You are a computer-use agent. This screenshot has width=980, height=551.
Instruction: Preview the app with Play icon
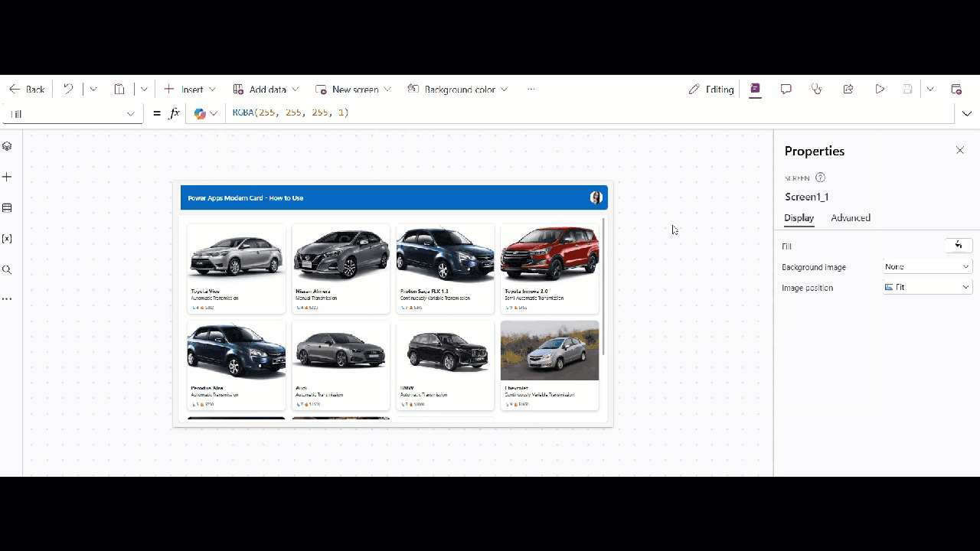click(880, 90)
